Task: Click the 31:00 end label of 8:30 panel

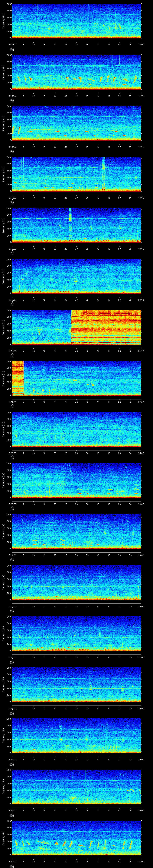Action: point(141,861)
